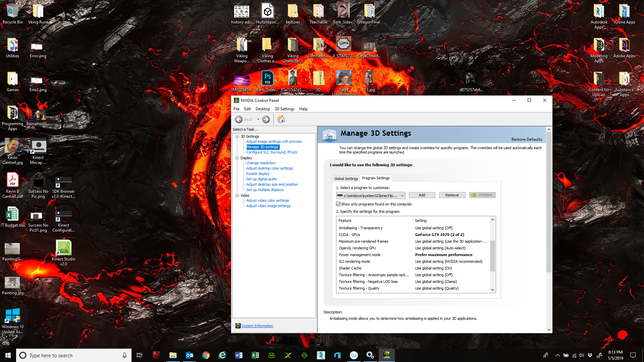This screenshot has width=644, height=362.
Task: Click the Add program button
Action: point(422,195)
